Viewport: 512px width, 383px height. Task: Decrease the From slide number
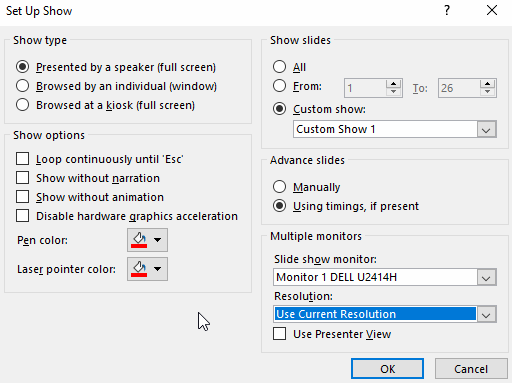coord(394,92)
